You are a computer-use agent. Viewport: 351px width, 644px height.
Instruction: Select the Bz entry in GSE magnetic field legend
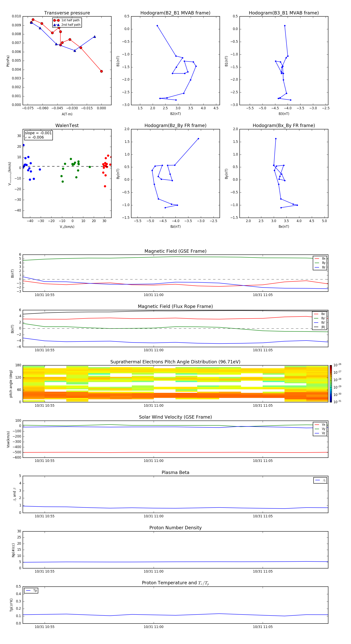(320, 267)
